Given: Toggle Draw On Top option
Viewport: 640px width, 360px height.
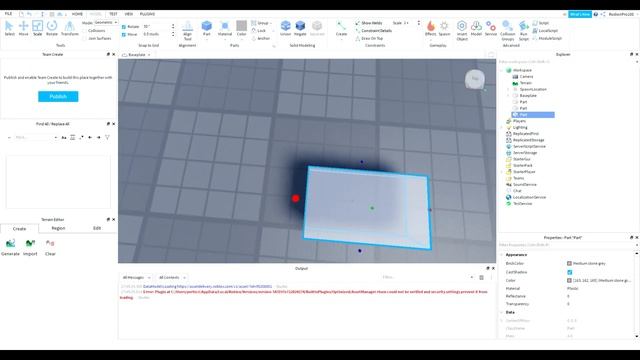Looking at the screenshot, I should click(x=369, y=38).
